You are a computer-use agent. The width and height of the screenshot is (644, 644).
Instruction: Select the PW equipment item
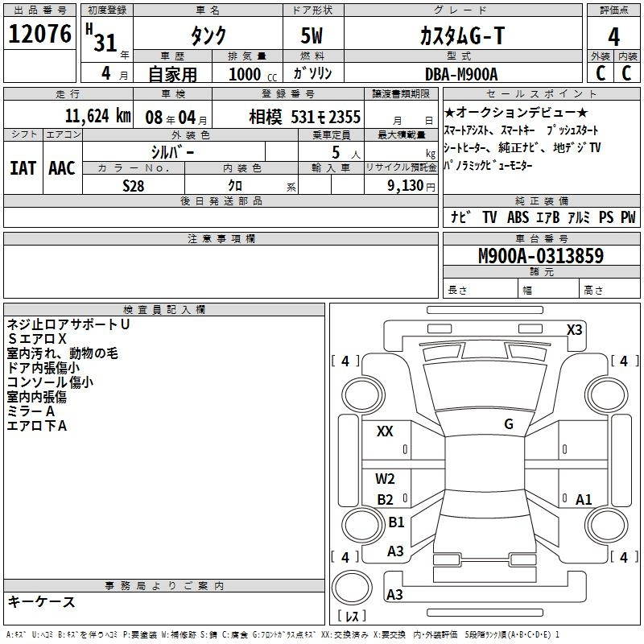[x=628, y=217]
